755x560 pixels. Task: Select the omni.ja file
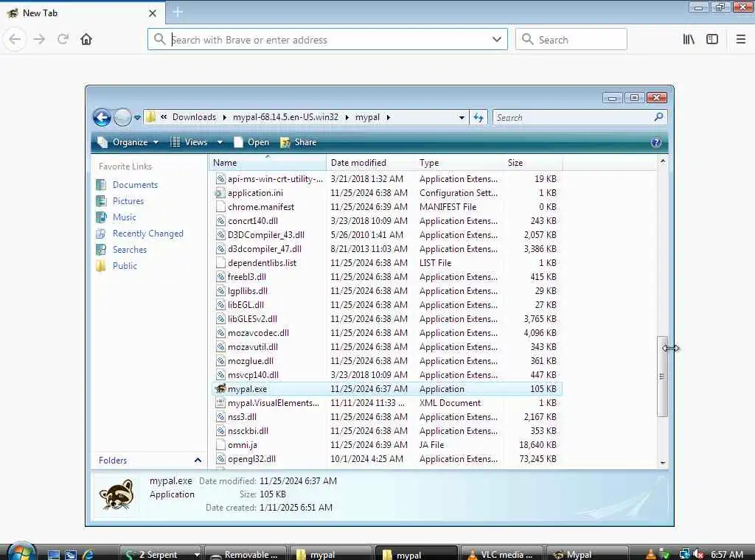(386, 445)
